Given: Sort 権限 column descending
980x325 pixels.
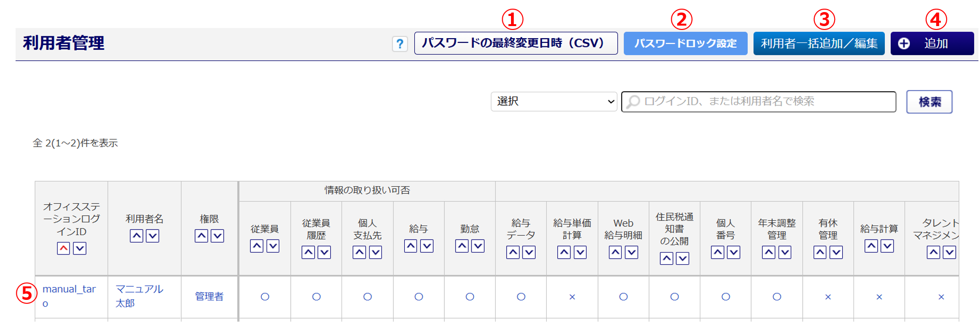Looking at the screenshot, I should [218, 236].
